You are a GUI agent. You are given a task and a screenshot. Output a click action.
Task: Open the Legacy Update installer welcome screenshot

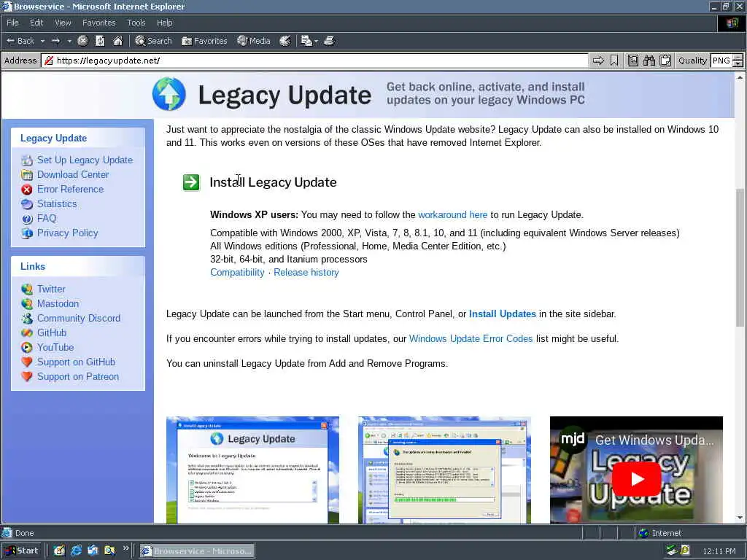tap(252, 470)
